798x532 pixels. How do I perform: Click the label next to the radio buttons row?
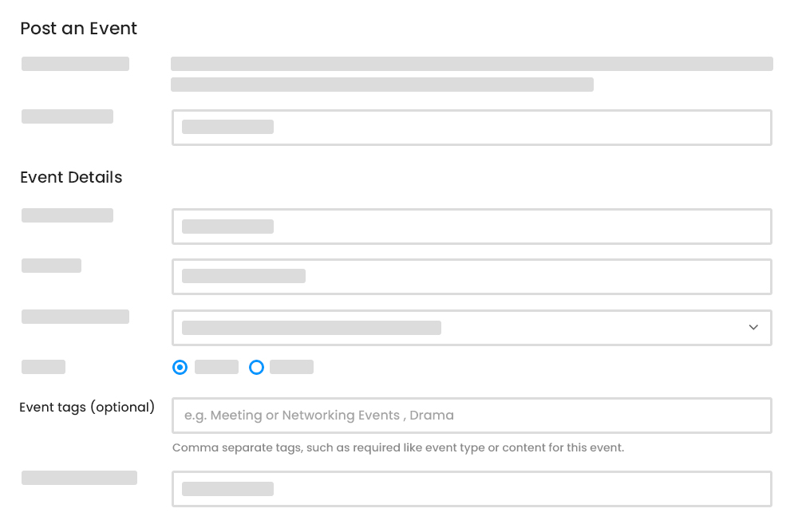point(43,366)
